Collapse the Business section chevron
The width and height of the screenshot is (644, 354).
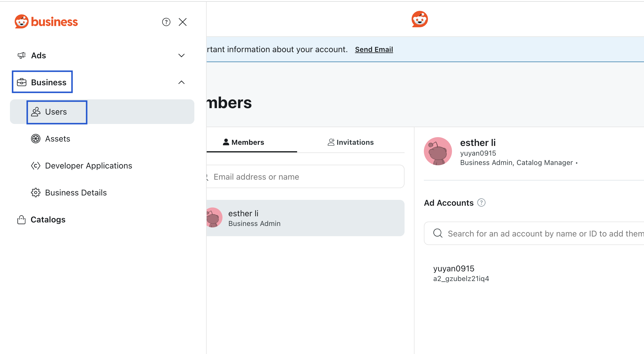tap(181, 82)
